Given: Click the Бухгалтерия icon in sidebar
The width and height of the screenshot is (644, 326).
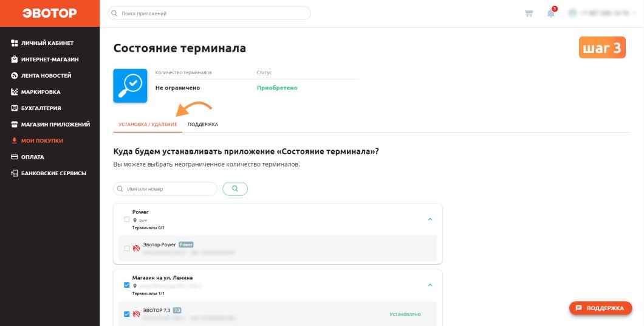Looking at the screenshot, I should click(15, 108).
